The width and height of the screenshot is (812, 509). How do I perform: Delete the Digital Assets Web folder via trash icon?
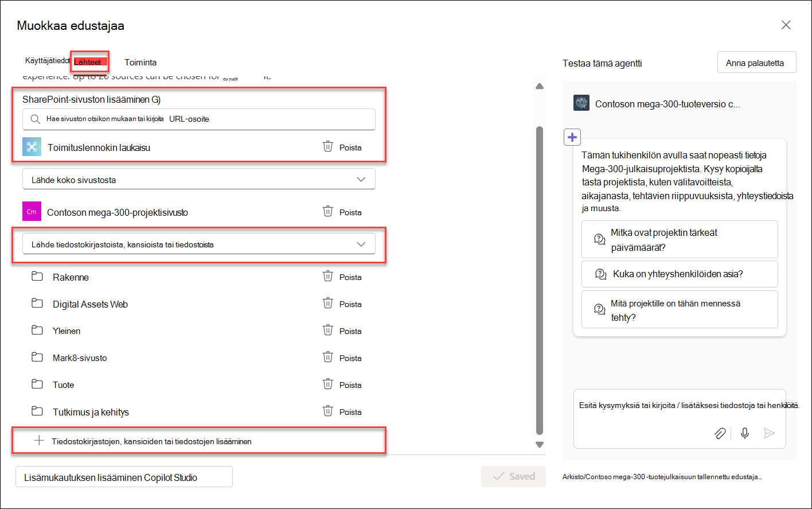[x=328, y=303]
